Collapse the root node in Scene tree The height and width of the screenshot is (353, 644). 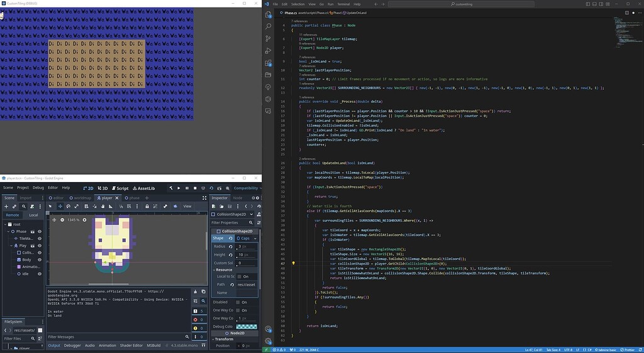(6, 224)
